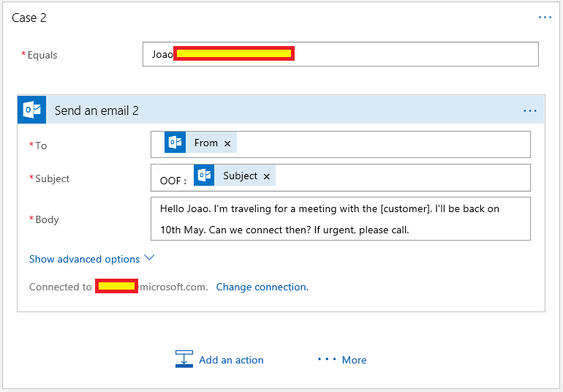Click the Add an action icon
The image size is (563, 392).
pyautogui.click(x=184, y=360)
